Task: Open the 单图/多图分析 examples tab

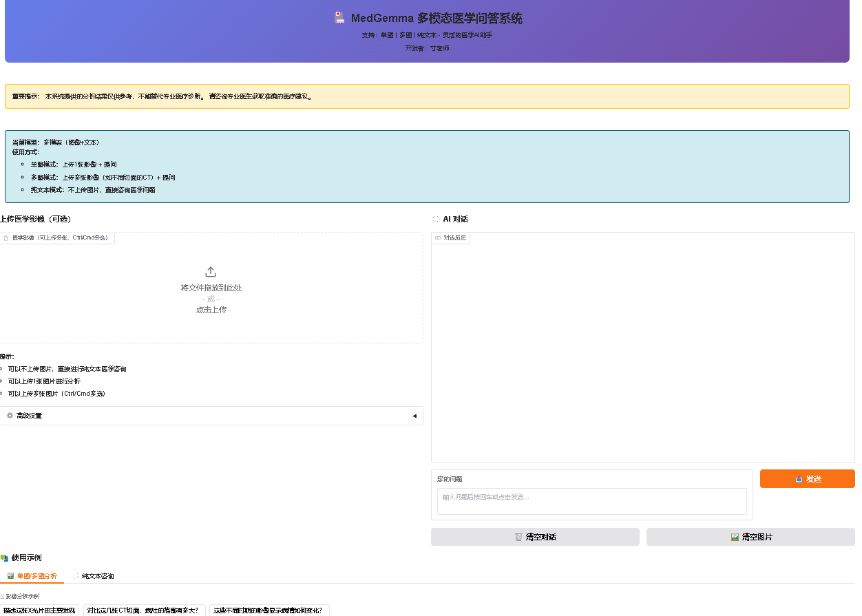Action: (32, 575)
